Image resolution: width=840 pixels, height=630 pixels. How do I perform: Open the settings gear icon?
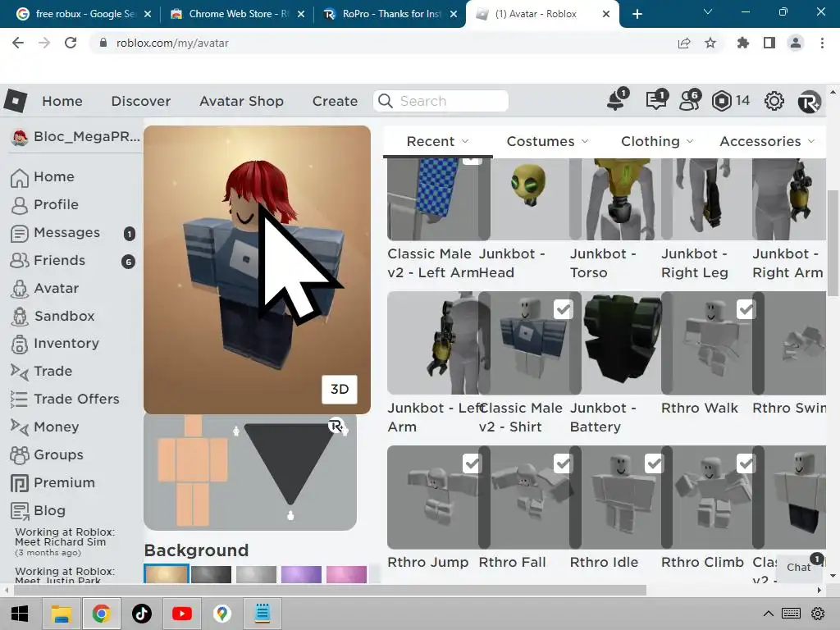pos(774,101)
